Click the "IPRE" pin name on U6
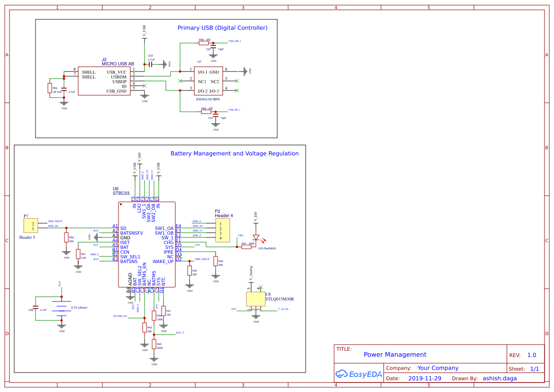 (x=169, y=252)
